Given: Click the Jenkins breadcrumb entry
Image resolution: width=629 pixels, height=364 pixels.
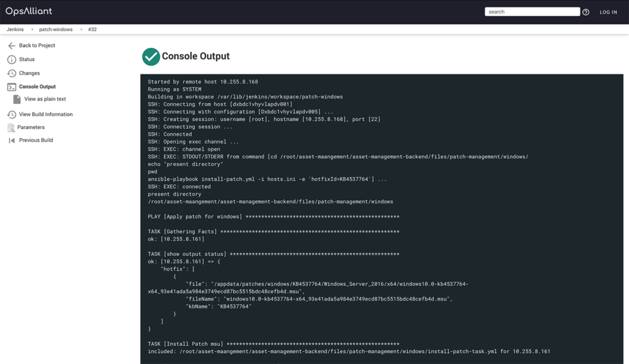Looking at the screenshot, I should point(15,29).
